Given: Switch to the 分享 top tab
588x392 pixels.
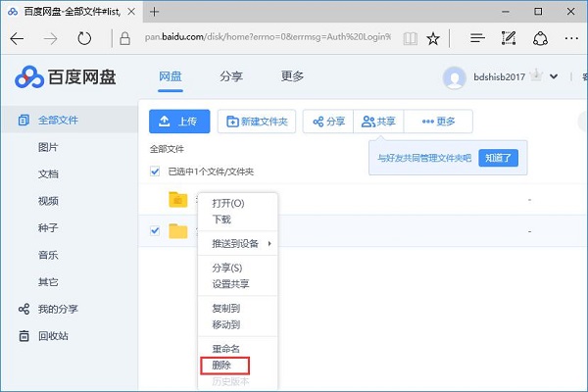Looking at the screenshot, I should [x=231, y=76].
